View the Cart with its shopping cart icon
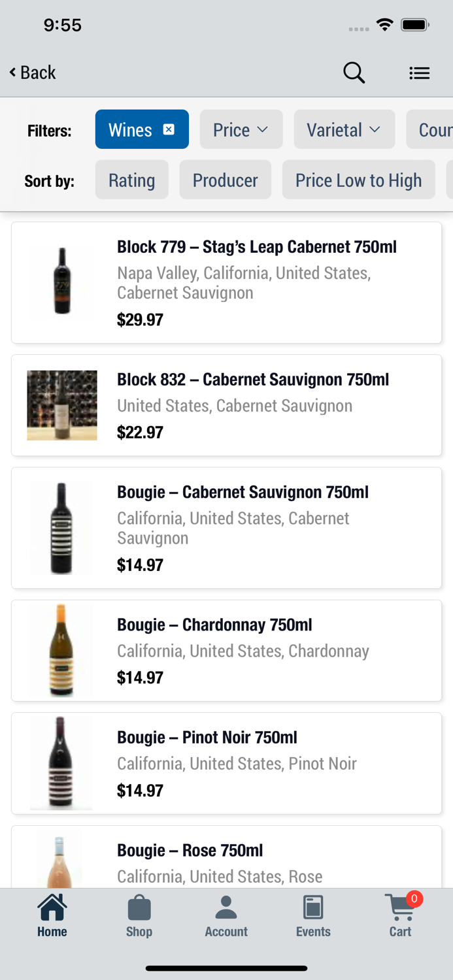The image size is (453, 980). point(399,908)
